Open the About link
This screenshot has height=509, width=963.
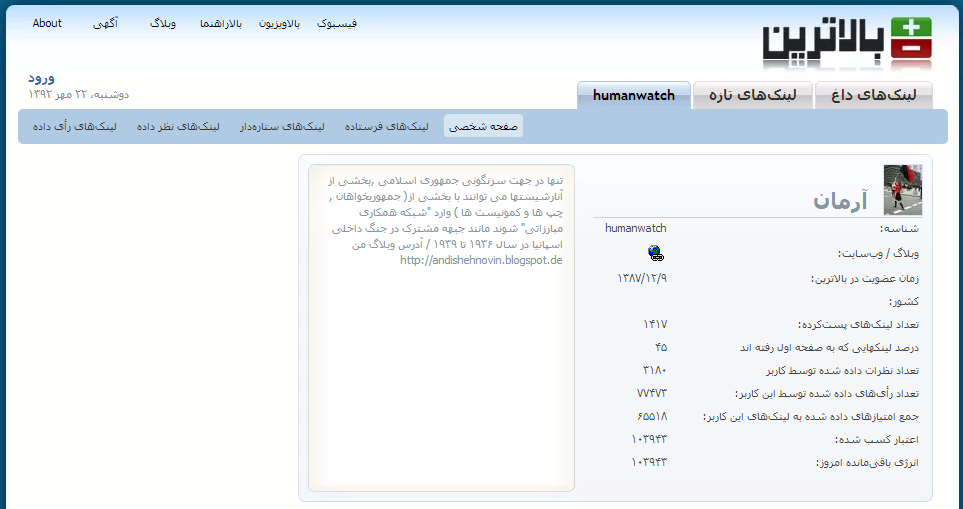(x=47, y=23)
